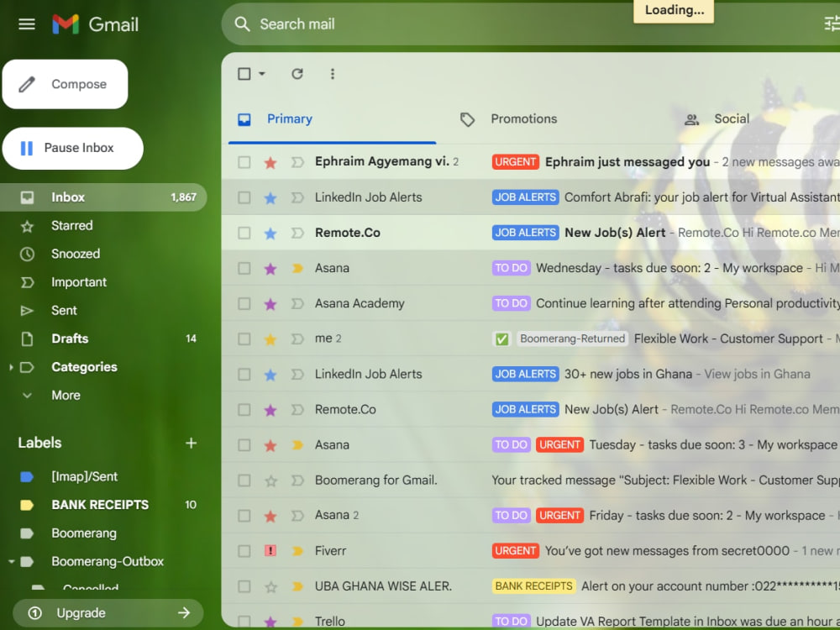The width and height of the screenshot is (840, 630).
Task: Click the blue star on first LinkedIn Job Alerts
Action: (270, 197)
